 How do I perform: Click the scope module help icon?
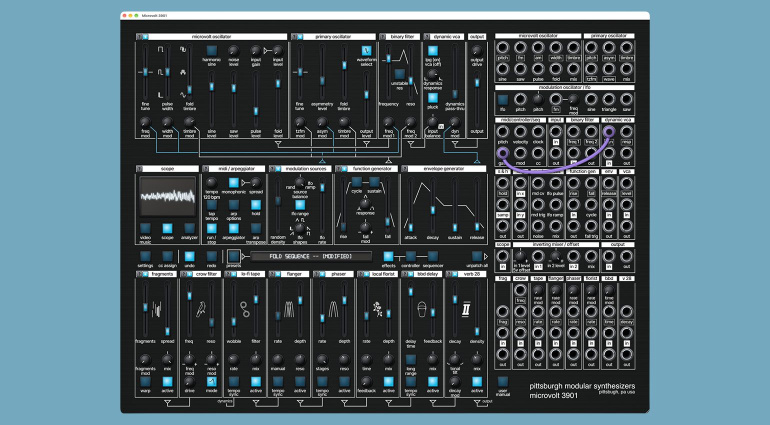click(139, 169)
